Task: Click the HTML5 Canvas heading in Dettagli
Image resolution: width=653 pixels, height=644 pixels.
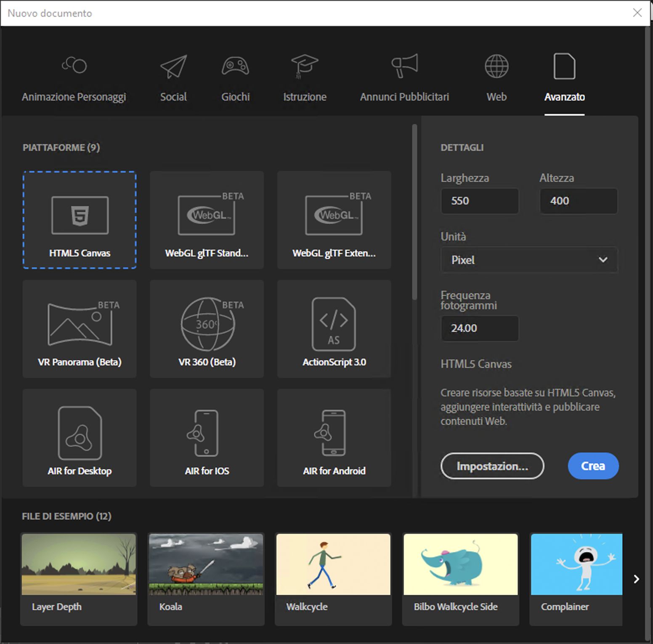Action: tap(476, 364)
